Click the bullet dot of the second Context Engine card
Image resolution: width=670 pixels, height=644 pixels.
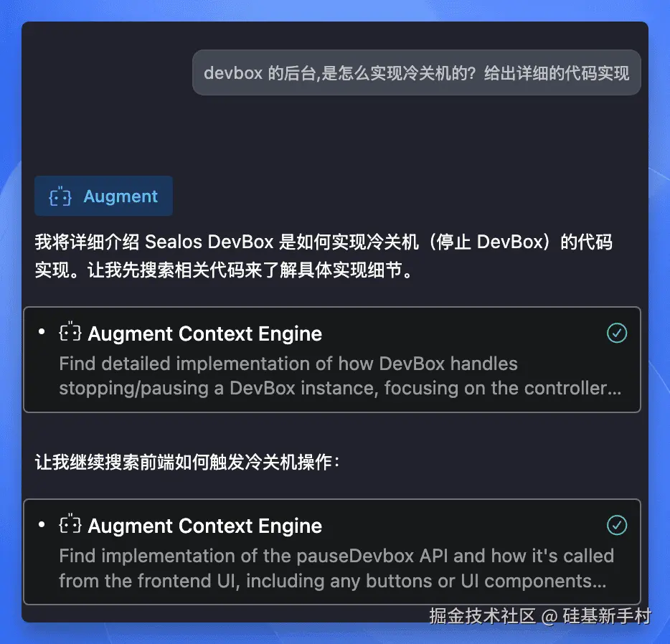click(42, 524)
